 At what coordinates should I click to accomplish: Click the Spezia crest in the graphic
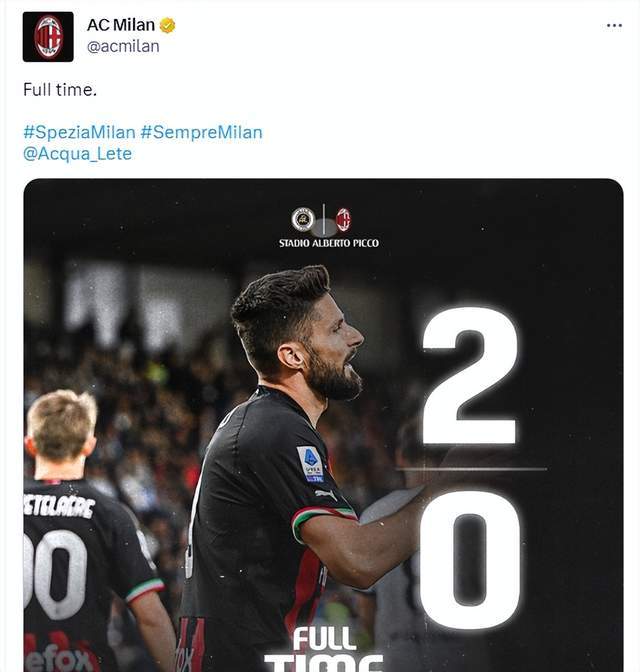pos(303,219)
